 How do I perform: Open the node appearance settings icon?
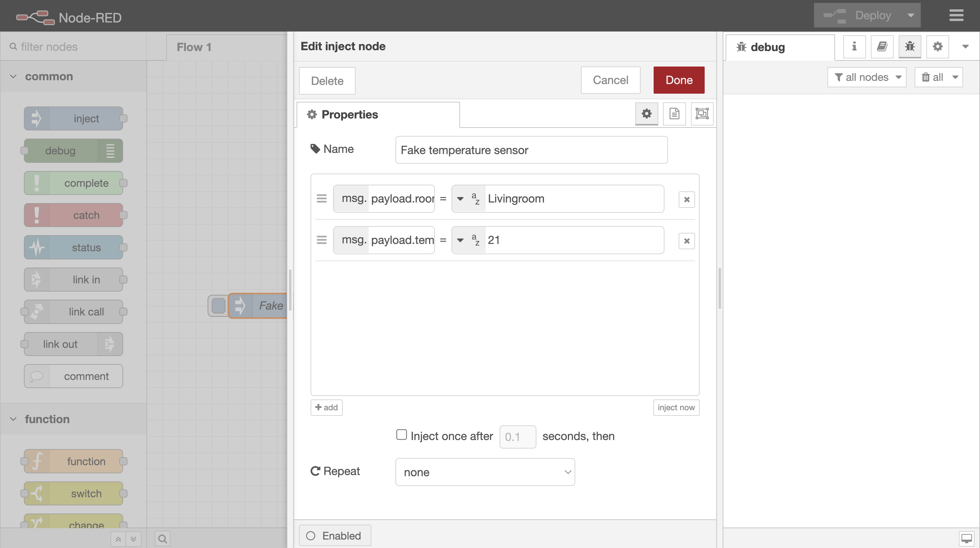pos(702,114)
